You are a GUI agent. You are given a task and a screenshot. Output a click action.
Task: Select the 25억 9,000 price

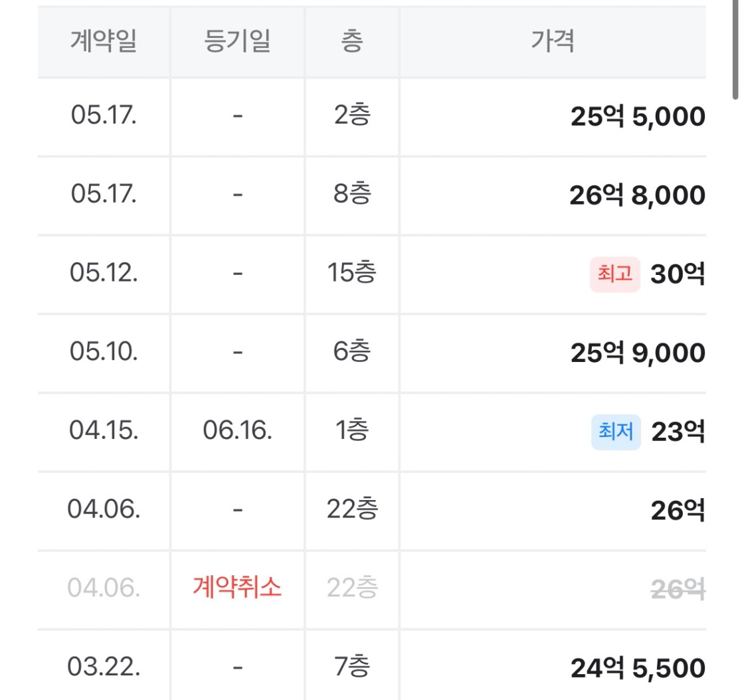click(x=637, y=353)
